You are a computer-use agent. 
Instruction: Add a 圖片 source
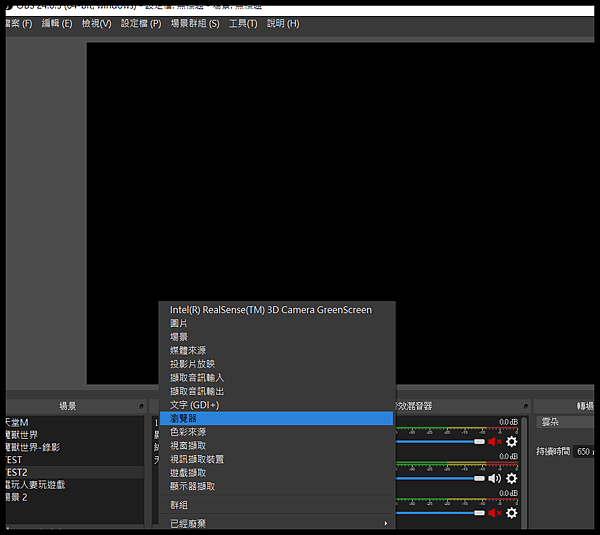point(277,323)
